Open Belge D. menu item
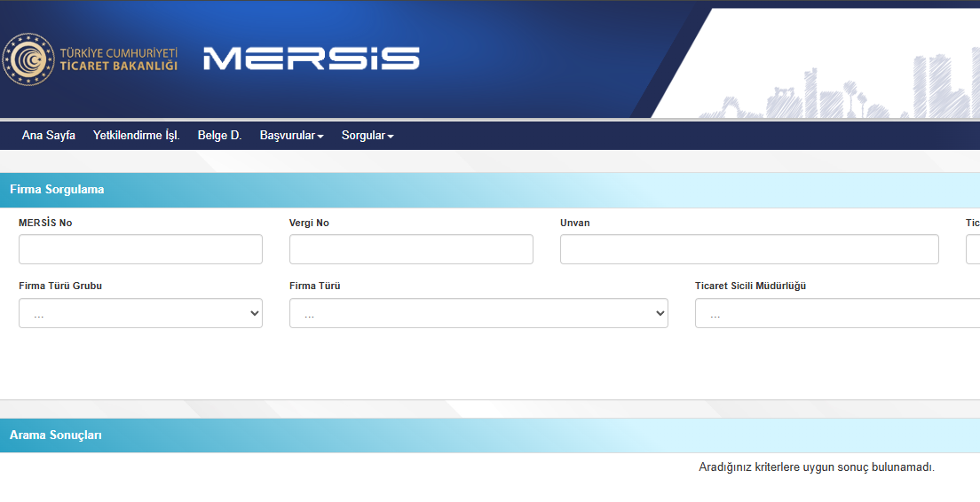Image resolution: width=980 pixels, height=502 pixels. (x=219, y=136)
